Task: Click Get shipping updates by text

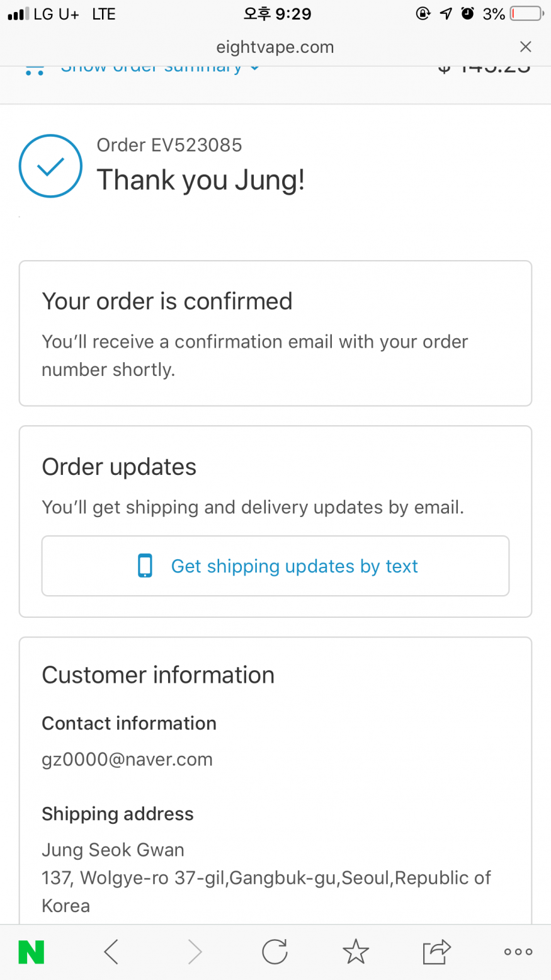Action: 275,566
